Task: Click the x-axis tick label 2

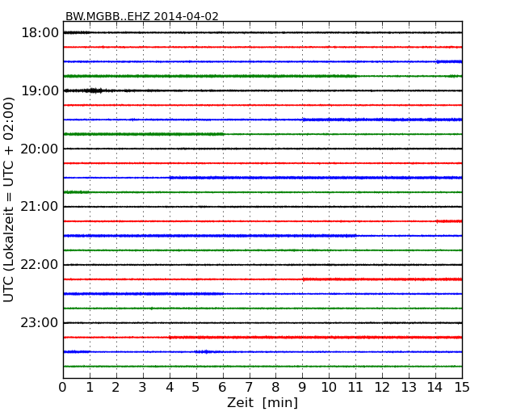Action: point(115,387)
